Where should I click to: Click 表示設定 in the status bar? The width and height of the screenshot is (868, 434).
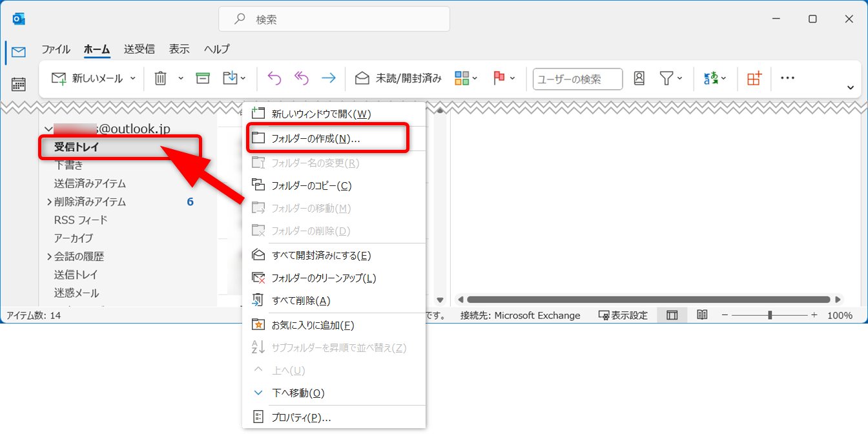[623, 315]
